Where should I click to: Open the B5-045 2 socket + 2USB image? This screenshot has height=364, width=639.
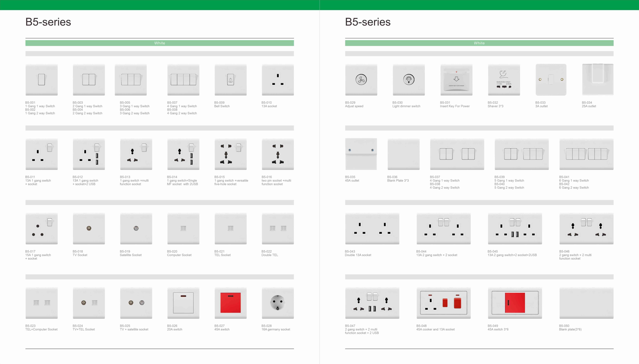tap(515, 229)
